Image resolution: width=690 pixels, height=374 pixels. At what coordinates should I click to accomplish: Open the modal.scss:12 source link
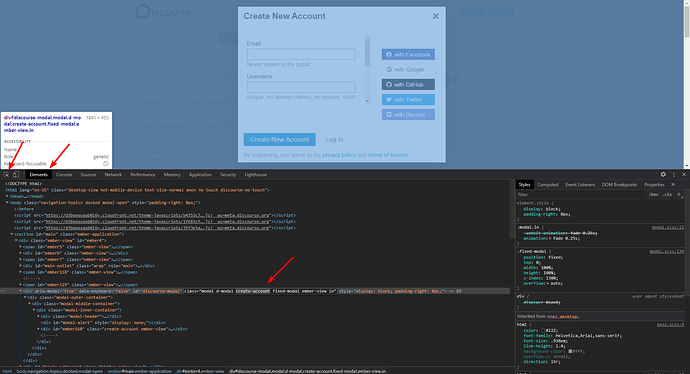pos(668,227)
